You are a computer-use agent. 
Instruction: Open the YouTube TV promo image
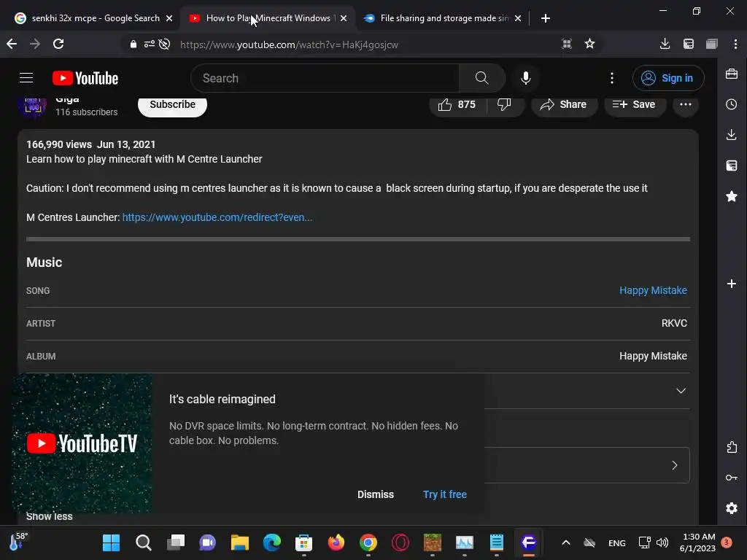[x=82, y=443]
